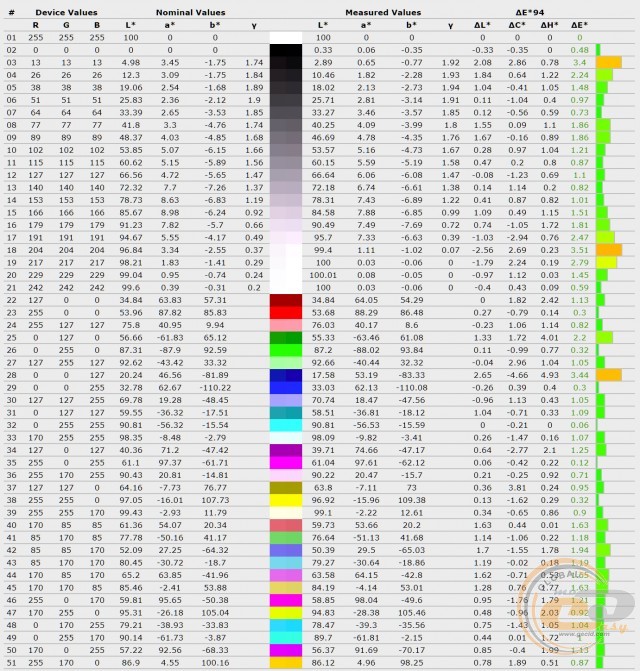
Task: Click row number 40
Action: coord(12,525)
